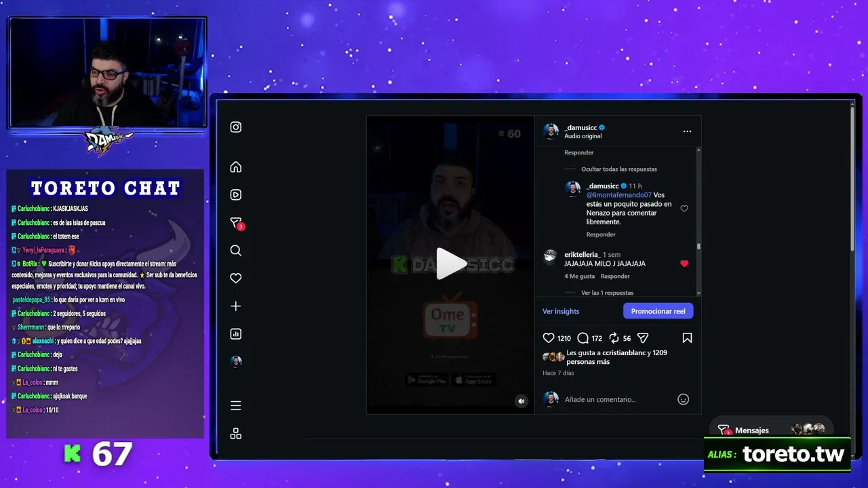Open ccristianblanc profile from the likes line
868x488 pixels.
click(x=624, y=353)
